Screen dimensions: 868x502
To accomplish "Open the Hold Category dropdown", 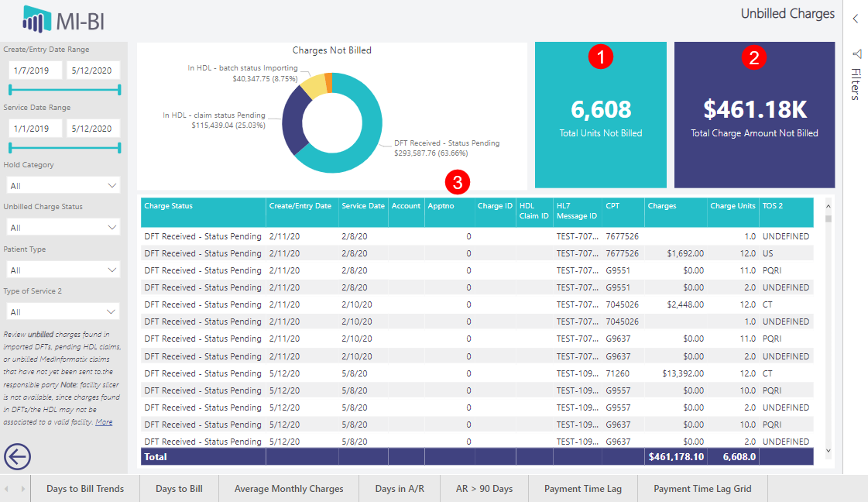I will tap(63, 184).
